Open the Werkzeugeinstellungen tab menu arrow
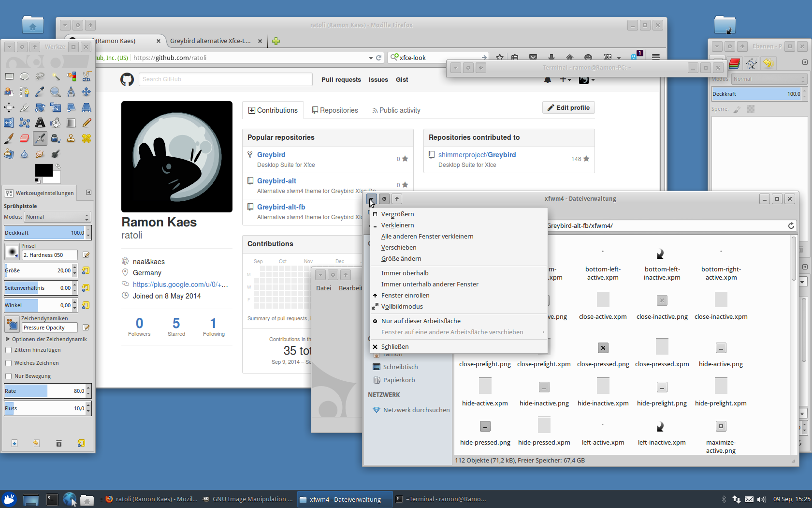This screenshot has width=812, height=508. click(x=88, y=193)
